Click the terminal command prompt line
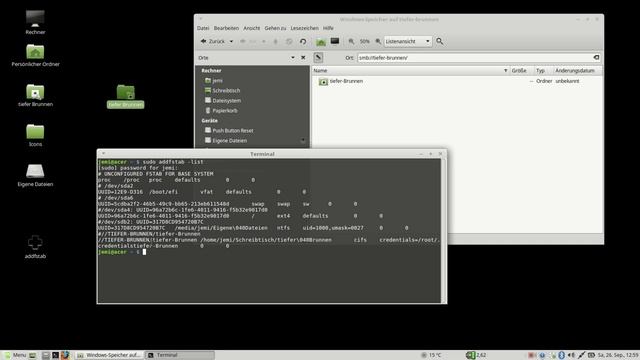The height and width of the screenshot is (360, 640). tap(269, 252)
